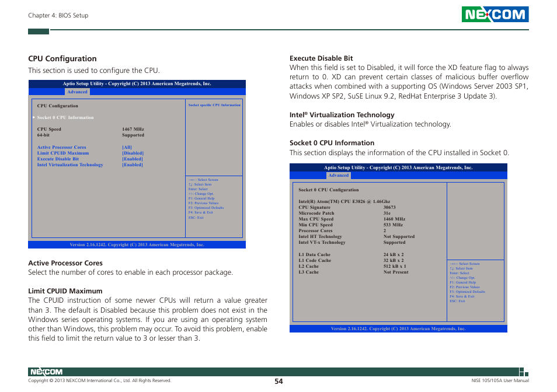Image resolution: width=557 pixels, height=392 pixels.
Task: Click the Version 2.16.1242 footer bar of the Socket 0 screen
Action: [398, 328]
